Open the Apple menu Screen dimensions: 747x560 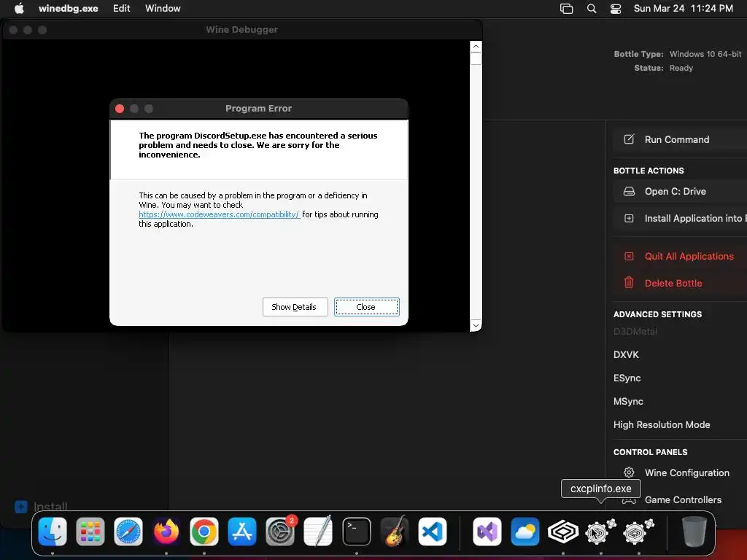point(19,8)
